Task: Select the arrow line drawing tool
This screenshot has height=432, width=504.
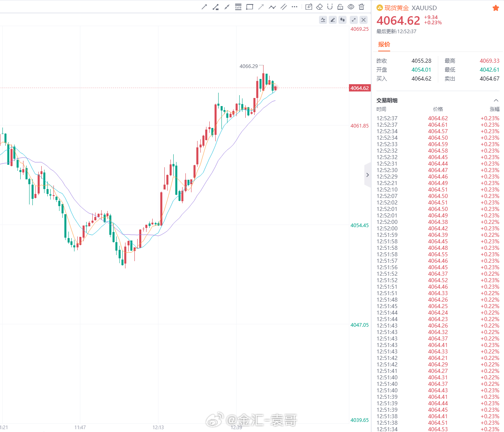Action: pyautogui.click(x=204, y=7)
